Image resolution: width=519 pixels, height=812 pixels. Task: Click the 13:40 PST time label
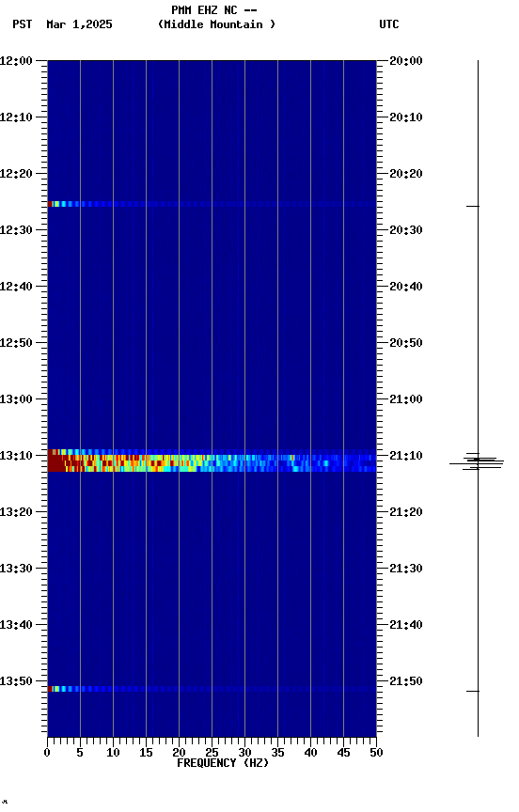tap(16, 625)
